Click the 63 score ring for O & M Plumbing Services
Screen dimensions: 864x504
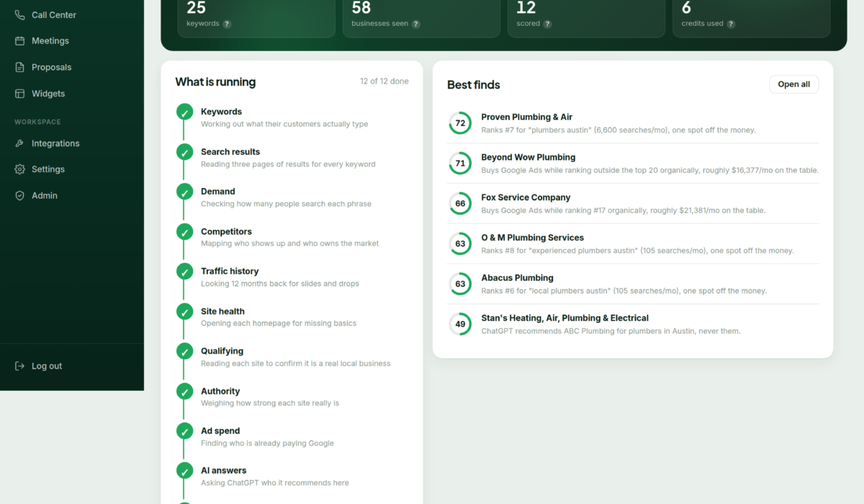point(460,244)
